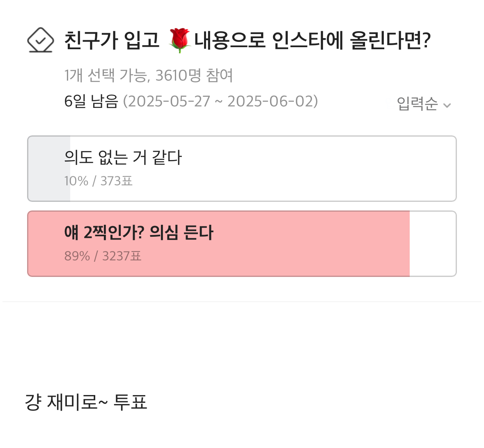This screenshot has height=448, width=484.
Task: Click the 10% / 373표 vote count
Action: (98, 181)
